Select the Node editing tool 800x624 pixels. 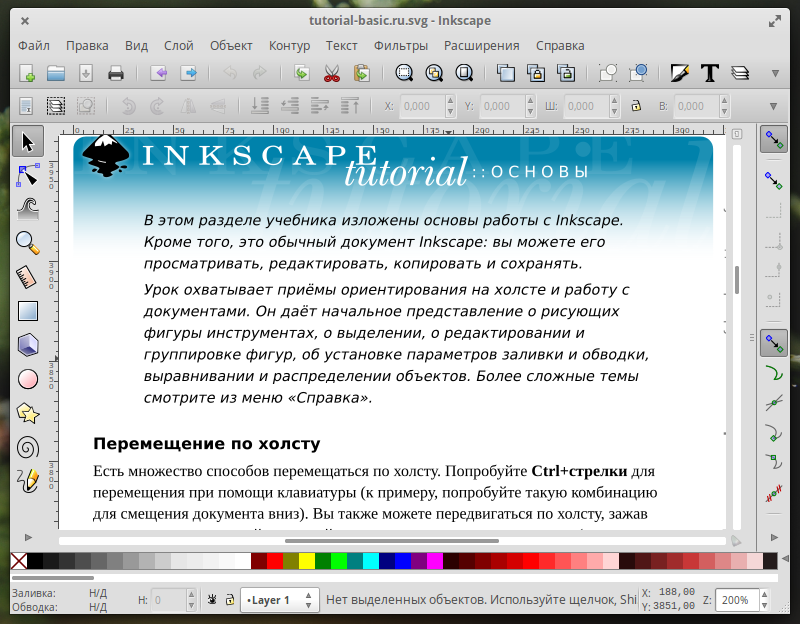click(x=28, y=175)
